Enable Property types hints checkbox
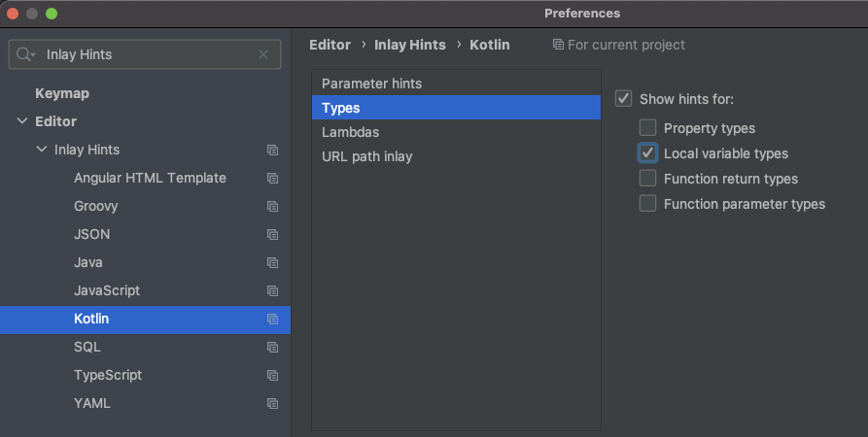The height and width of the screenshot is (437, 868). [x=647, y=128]
